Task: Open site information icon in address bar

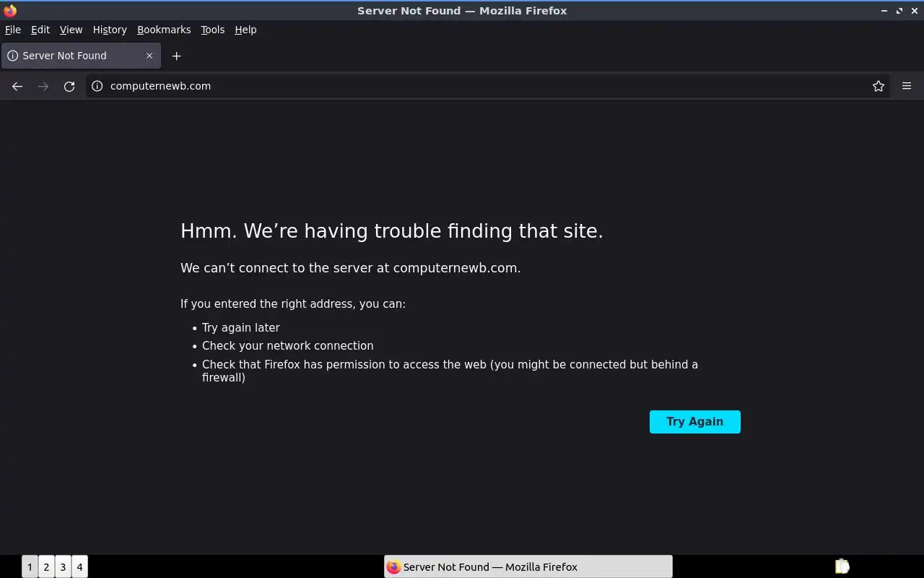Action: point(97,86)
